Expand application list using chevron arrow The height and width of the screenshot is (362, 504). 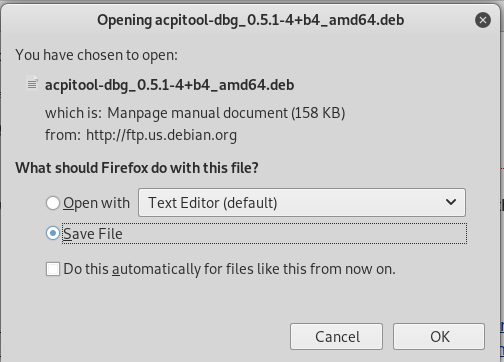pos(451,202)
